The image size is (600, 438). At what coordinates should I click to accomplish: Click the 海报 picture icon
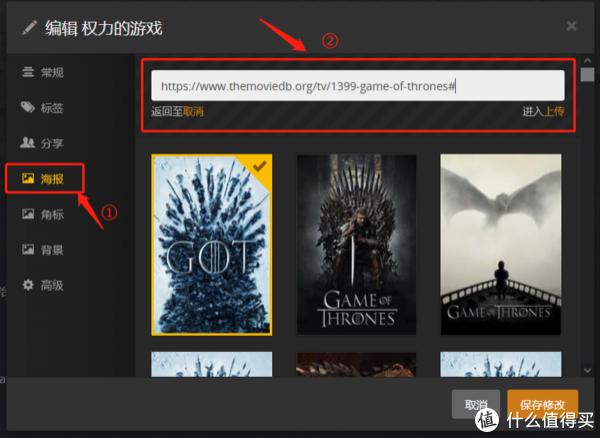click(28, 179)
